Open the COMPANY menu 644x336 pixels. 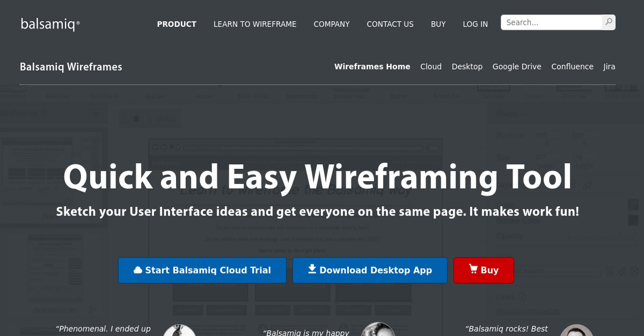(332, 24)
